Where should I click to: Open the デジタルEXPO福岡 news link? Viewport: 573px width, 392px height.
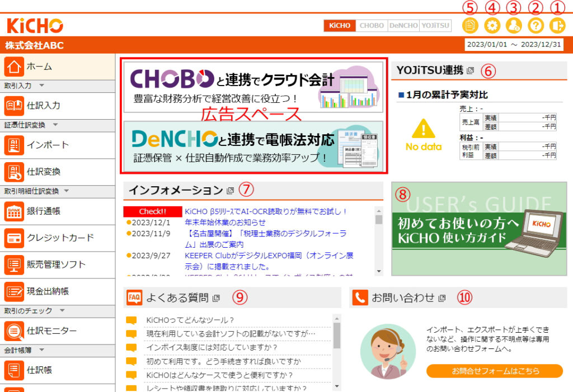point(269,261)
